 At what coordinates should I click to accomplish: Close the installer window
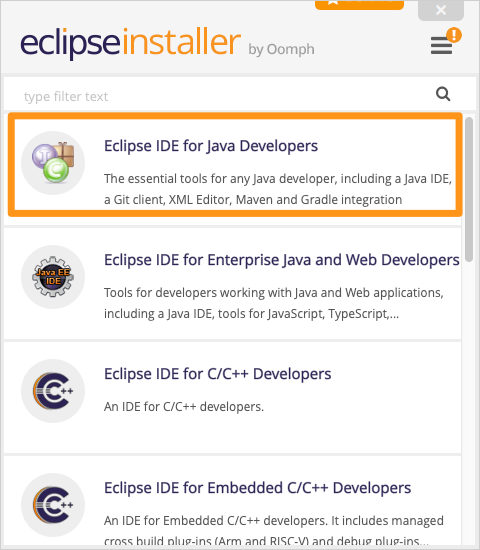(x=441, y=10)
